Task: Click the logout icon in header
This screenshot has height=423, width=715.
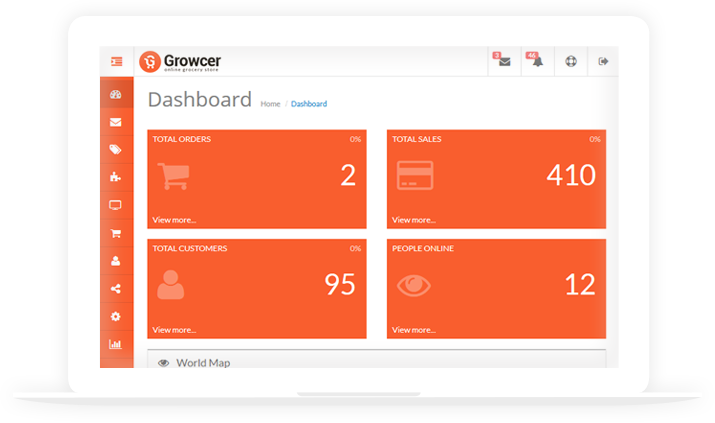Action: click(x=603, y=62)
